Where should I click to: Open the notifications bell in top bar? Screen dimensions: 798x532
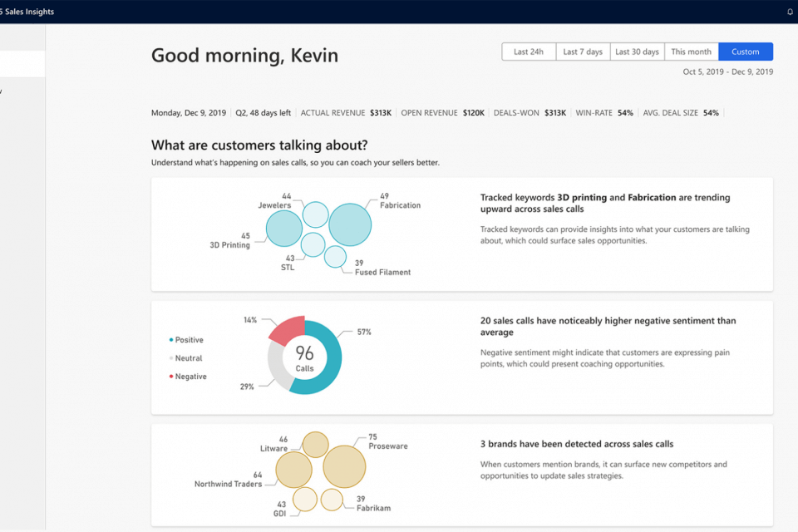pyautogui.click(x=790, y=12)
